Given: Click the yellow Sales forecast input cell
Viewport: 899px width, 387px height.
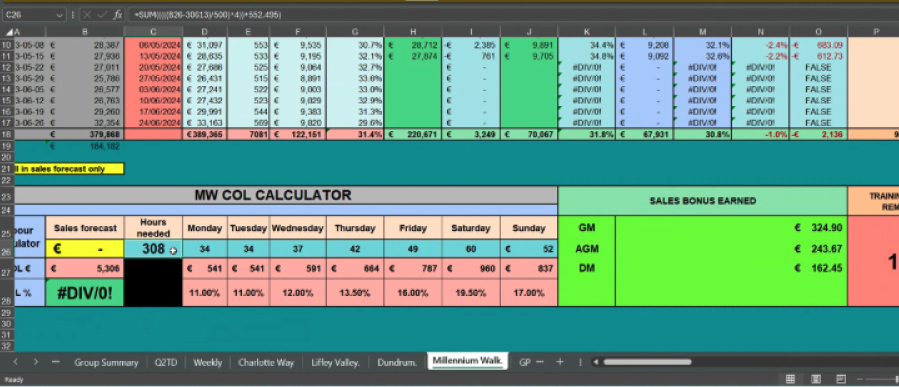Looking at the screenshot, I should pos(85,248).
